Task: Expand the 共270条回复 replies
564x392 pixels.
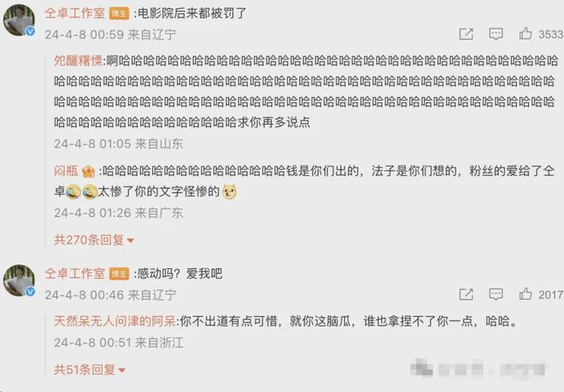Action: (x=94, y=240)
